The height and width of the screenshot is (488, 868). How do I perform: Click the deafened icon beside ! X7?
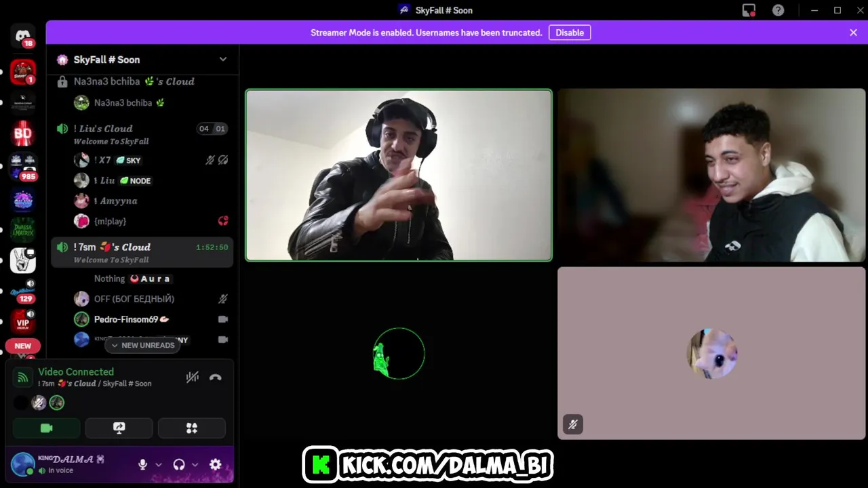[223, 161]
